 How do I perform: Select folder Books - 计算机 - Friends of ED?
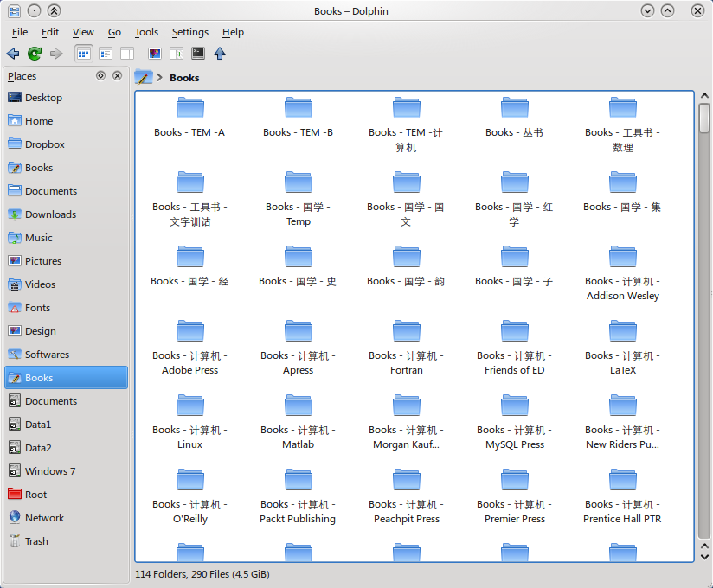tap(514, 348)
